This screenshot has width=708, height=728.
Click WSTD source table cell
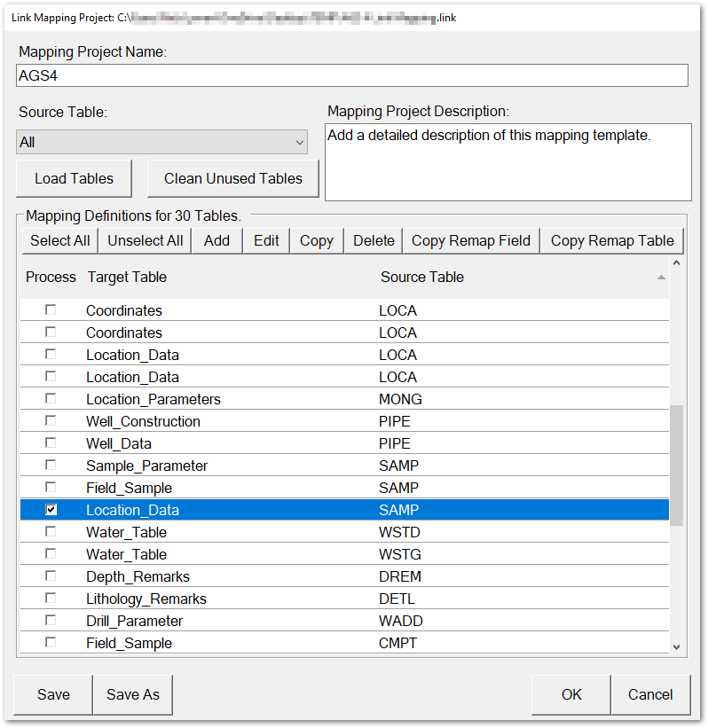(399, 533)
